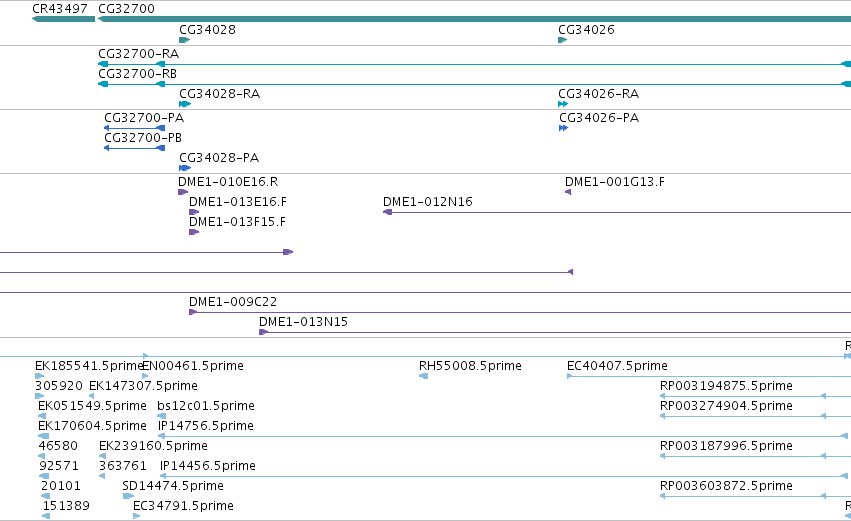Click the SD14474.5prime EST arrow
Viewport: 851px width, 521px height.
pyautogui.click(x=128, y=496)
